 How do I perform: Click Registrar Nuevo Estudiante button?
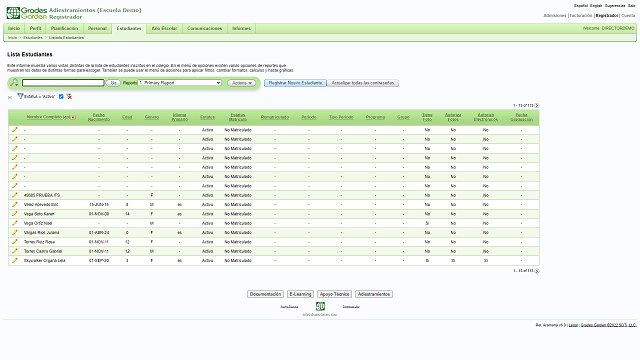(x=295, y=83)
